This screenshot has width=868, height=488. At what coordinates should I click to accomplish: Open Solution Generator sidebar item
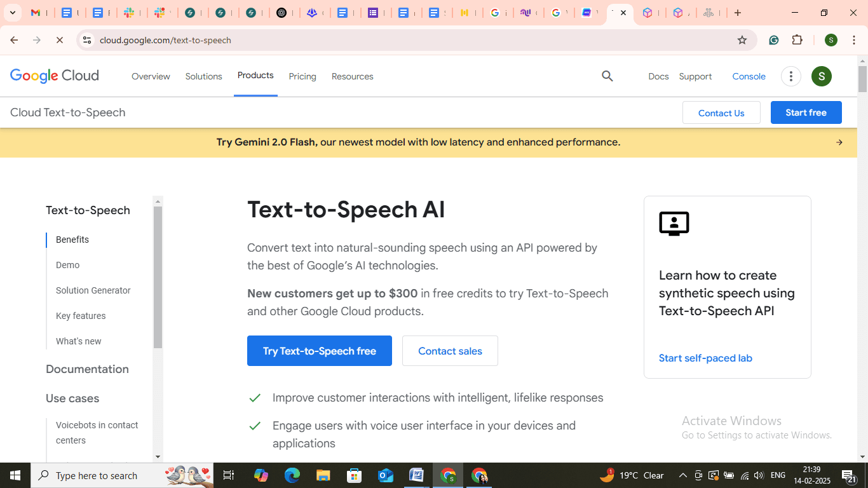click(x=93, y=290)
